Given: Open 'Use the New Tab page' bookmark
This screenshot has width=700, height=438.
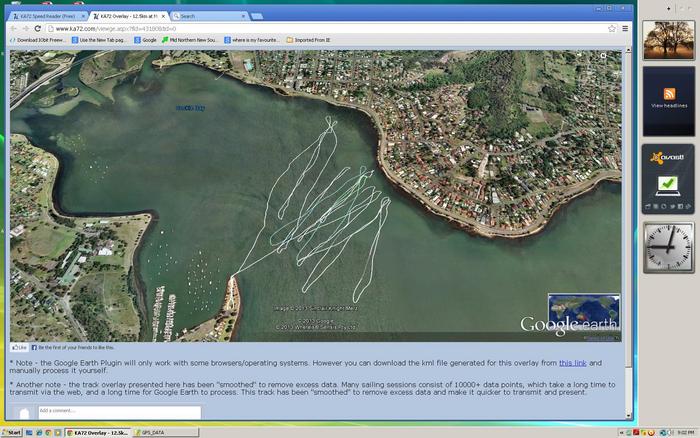Looking at the screenshot, I should point(102,40).
